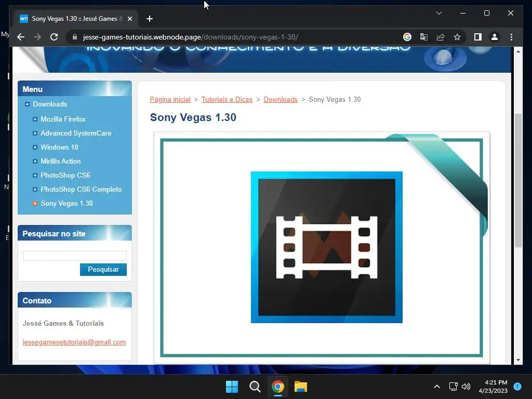The width and height of the screenshot is (532, 399).
Task: Click the scrollbar up arrow
Action: tap(518, 51)
